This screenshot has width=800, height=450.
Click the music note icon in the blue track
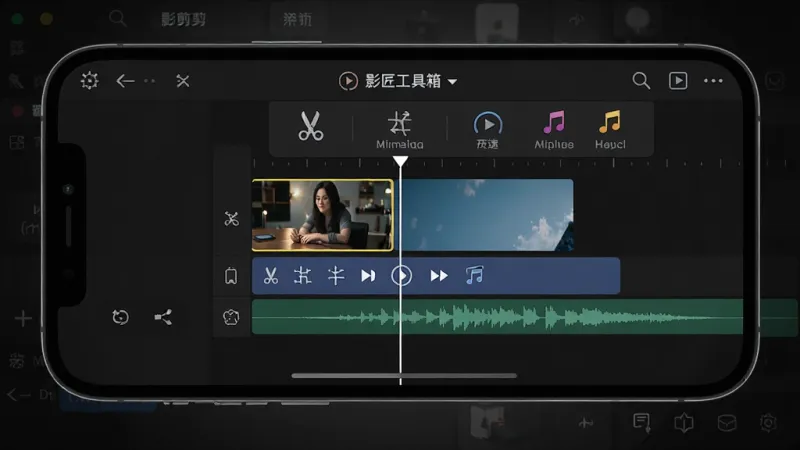(x=474, y=276)
